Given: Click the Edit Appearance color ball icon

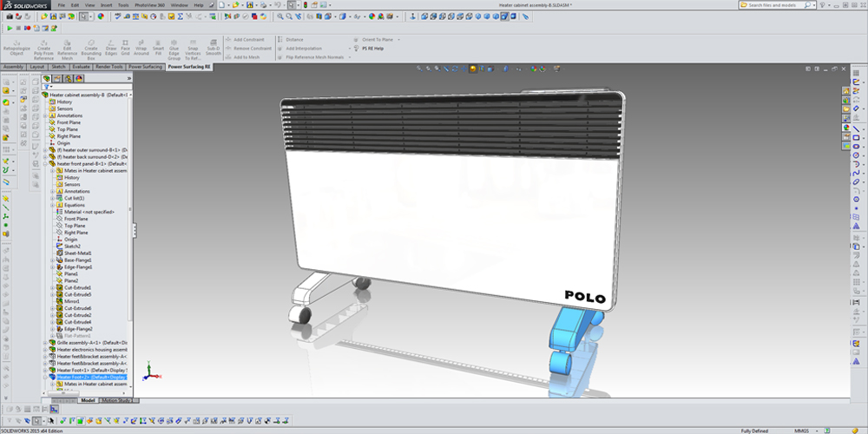Looking at the screenshot, I should [102, 16].
